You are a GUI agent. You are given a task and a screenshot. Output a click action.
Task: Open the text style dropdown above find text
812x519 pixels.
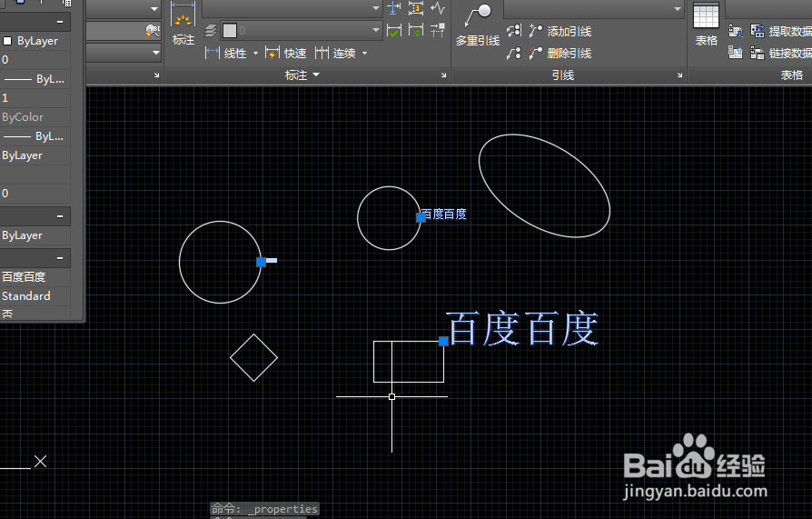point(154,9)
